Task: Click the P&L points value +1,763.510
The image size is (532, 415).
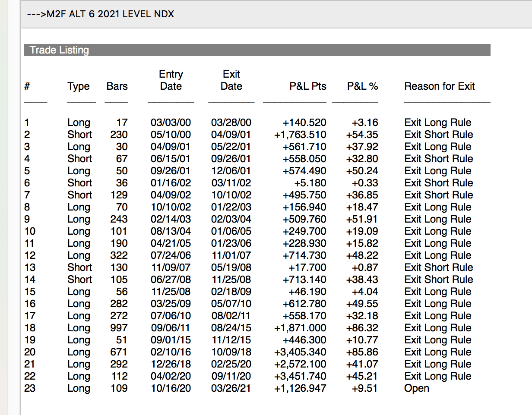Action: pos(300,135)
